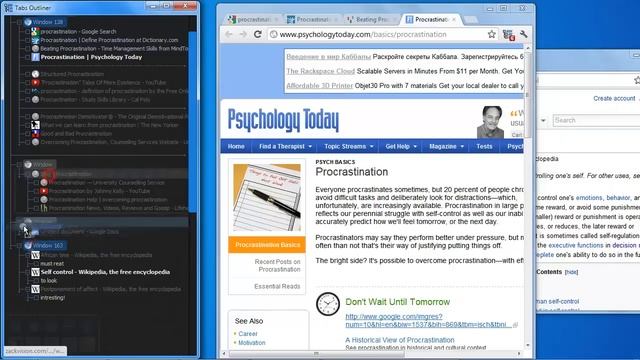Click the globe favicon of Beating Procrastination row

click(36, 49)
